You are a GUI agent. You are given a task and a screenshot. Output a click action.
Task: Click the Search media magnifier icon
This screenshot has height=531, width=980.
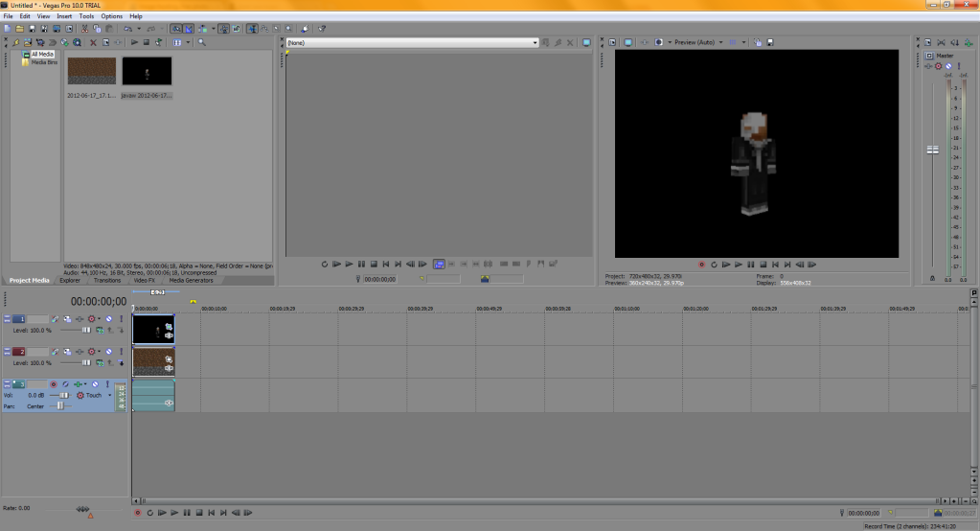[202, 42]
